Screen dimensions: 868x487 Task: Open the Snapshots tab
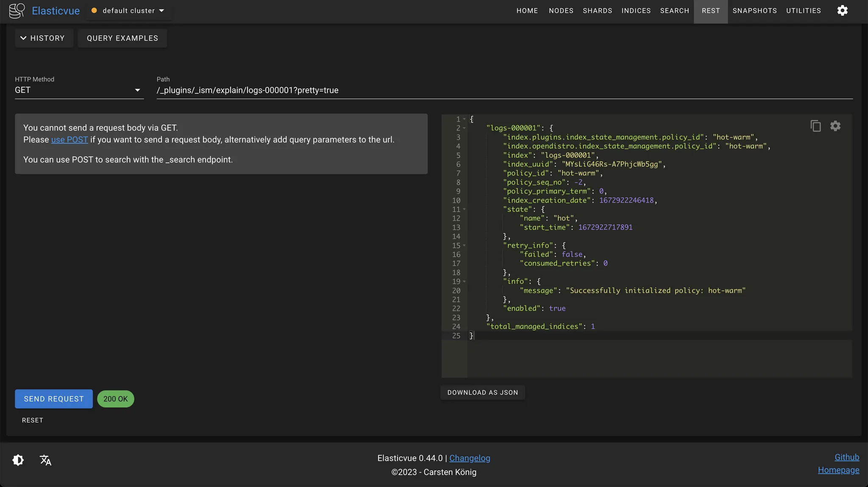754,11
